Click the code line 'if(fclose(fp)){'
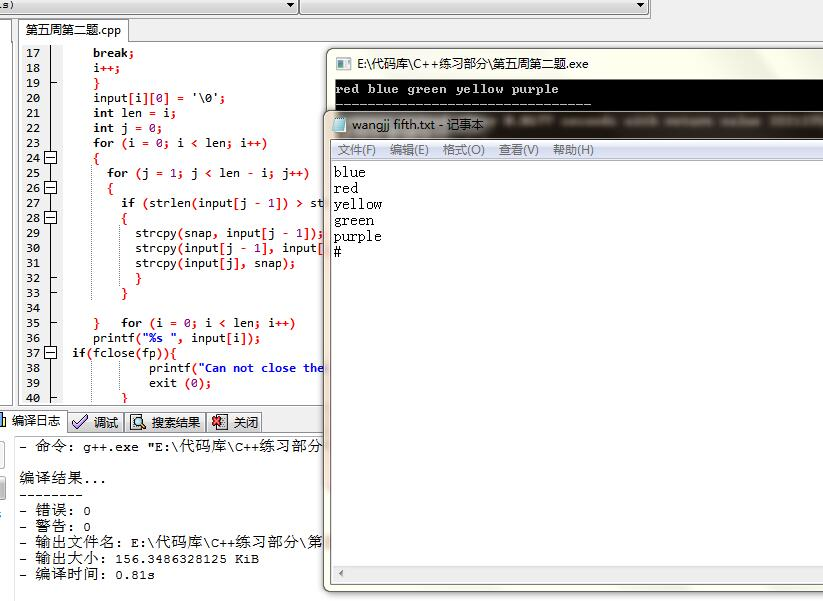This screenshot has height=601, width=823. (x=124, y=353)
